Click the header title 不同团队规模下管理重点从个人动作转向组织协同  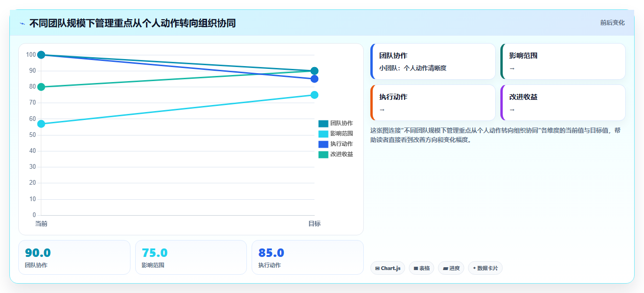pyautogui.click(x=132, y=23)
